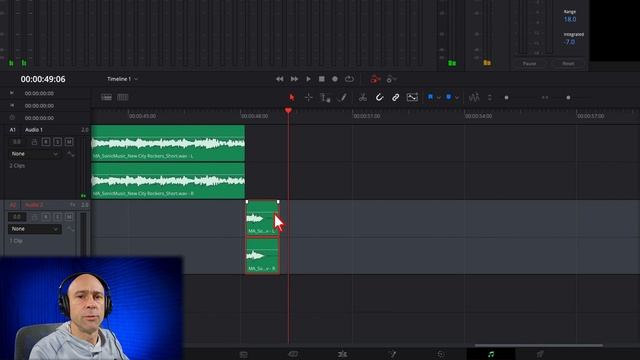640x360 pixels.
Task: Solo the Audio 1 track (S)
Action: [58, 142]
